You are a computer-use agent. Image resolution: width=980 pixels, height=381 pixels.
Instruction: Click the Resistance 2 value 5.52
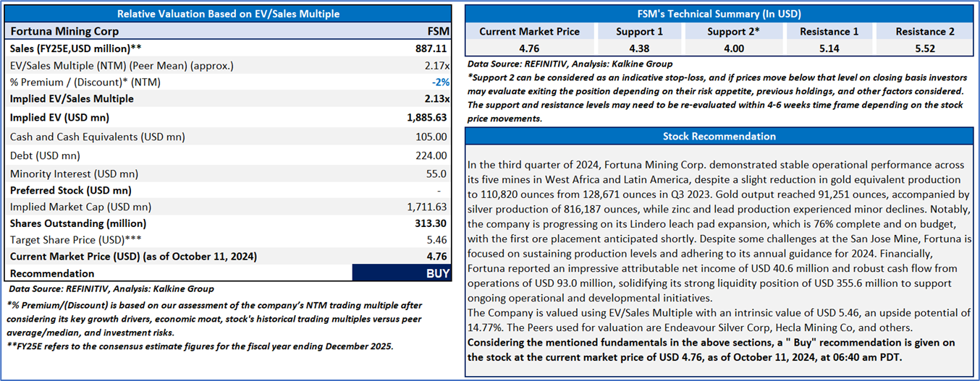(924, 49)
